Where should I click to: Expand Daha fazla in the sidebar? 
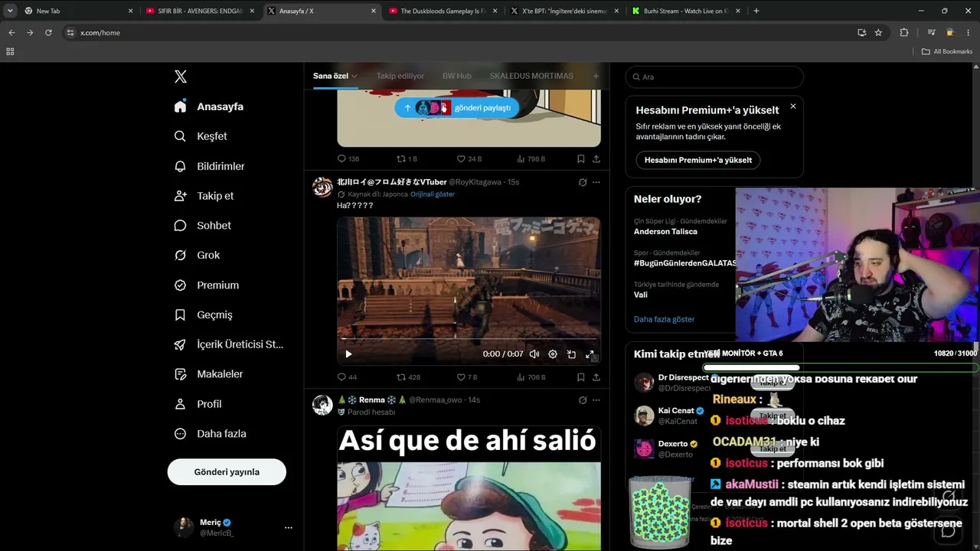(211, 434)
